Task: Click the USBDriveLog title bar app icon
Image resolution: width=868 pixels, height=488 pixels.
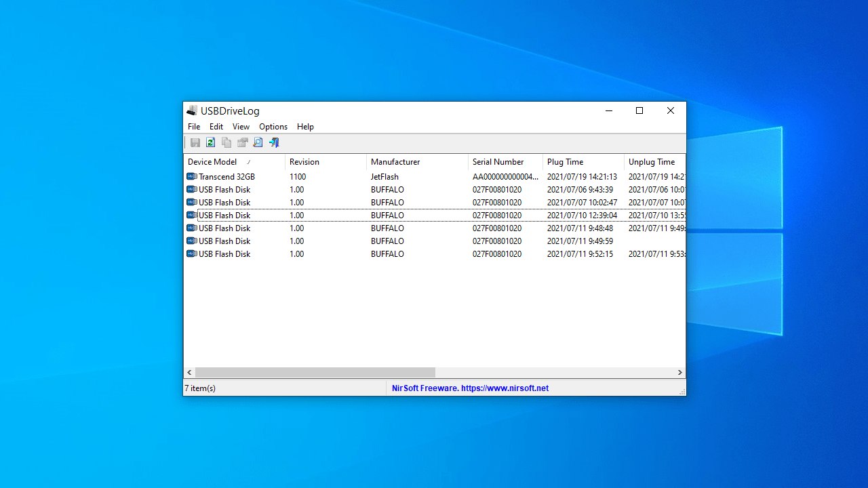Action: click(193, 110)
